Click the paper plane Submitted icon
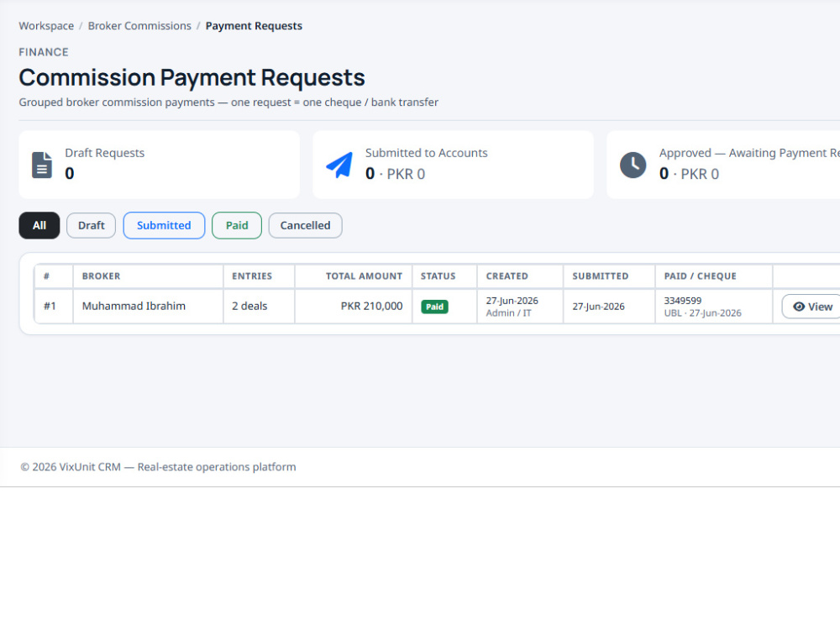Viewport: 840px width, 630px height. tap(339, 165)
